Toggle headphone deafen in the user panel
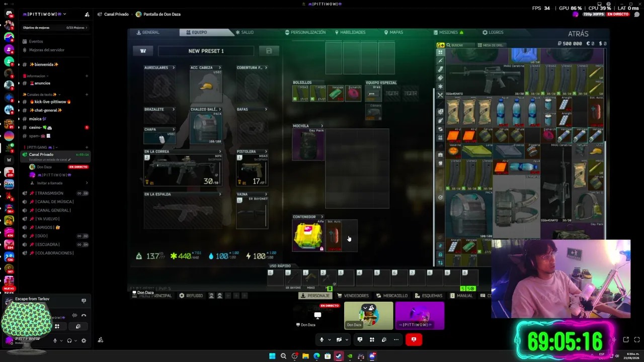Screen dimensions: 644x362 69,340
